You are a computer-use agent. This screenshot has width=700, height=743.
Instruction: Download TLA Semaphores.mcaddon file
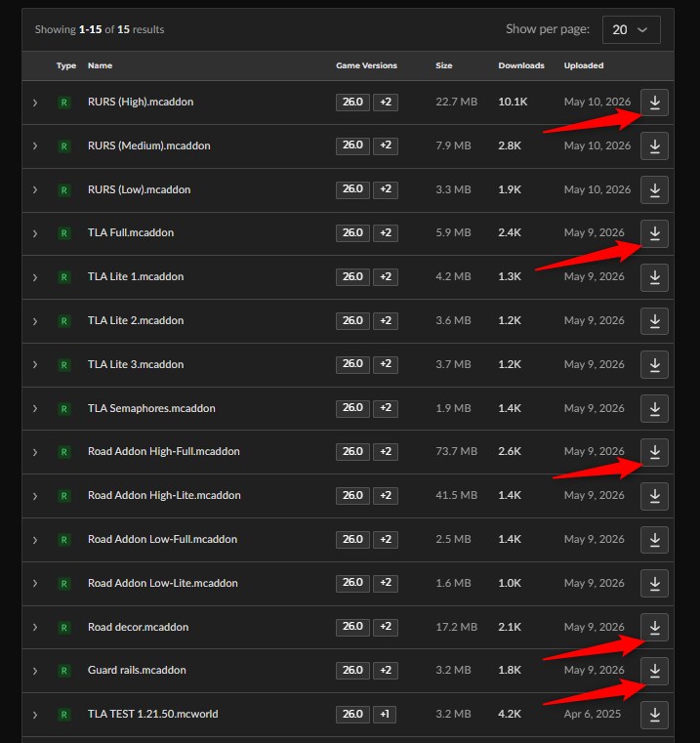point(654,408)
